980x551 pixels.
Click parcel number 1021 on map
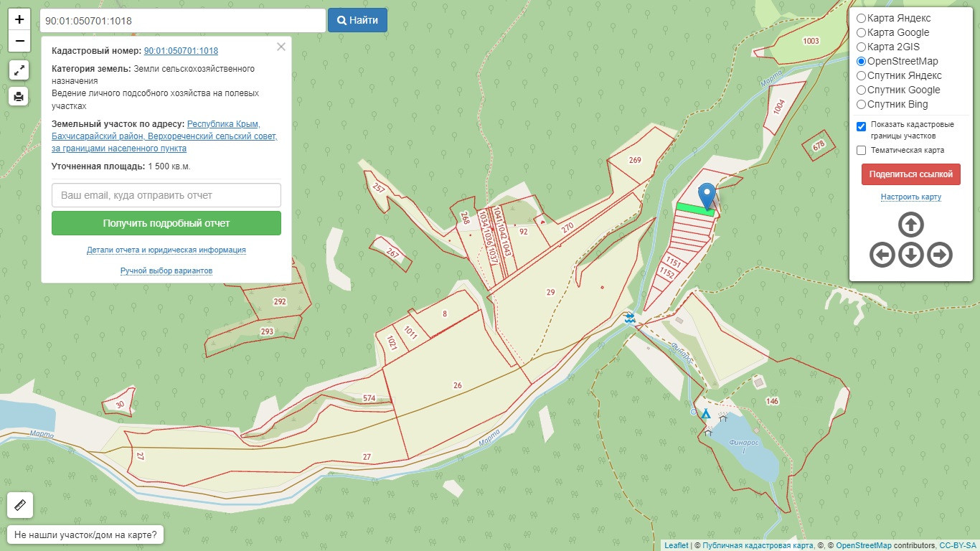pyautogui.click(x=392, y=343)
